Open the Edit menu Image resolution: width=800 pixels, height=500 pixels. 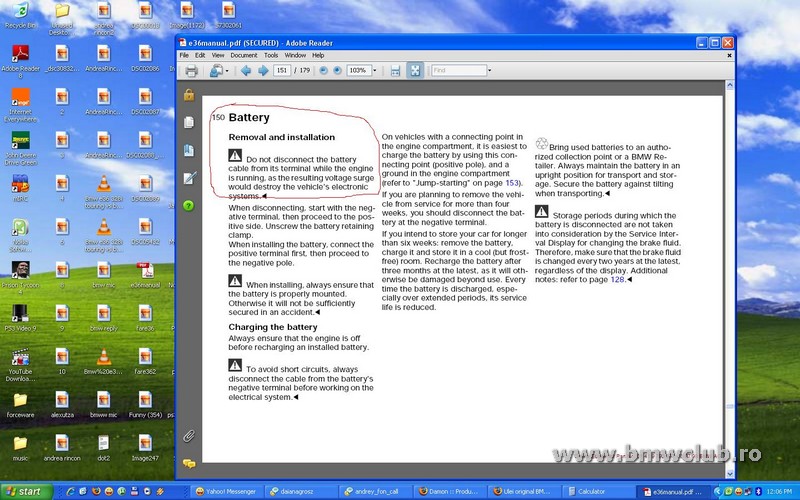200,55
